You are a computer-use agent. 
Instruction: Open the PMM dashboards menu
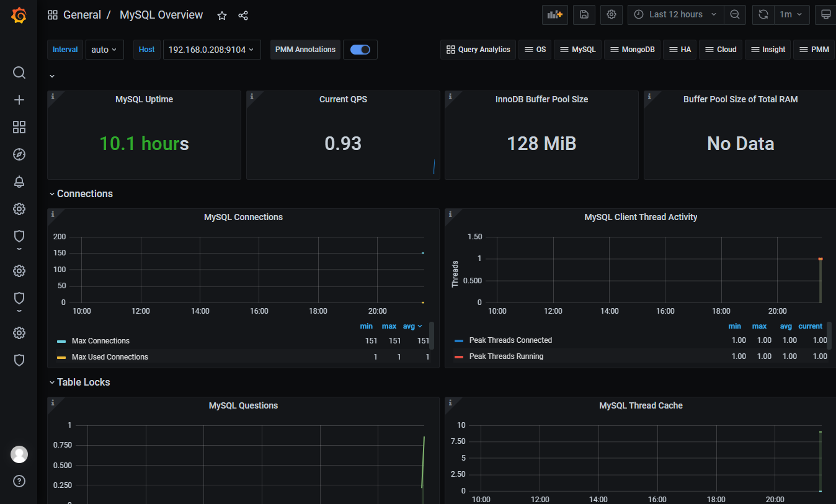[x=814, y=50]
